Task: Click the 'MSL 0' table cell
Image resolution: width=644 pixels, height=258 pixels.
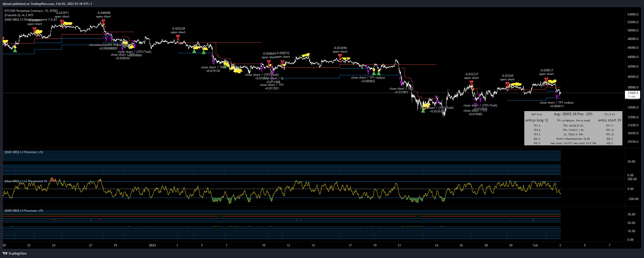Action: [x=537, y=143]
